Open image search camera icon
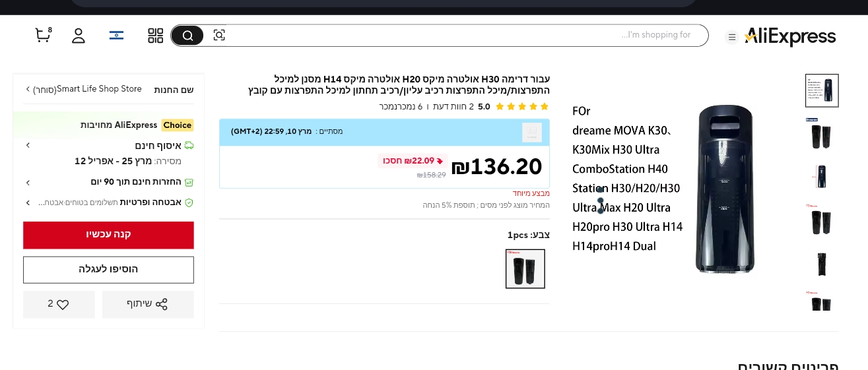The height and width of the screenshot is (370, 868). pyautogui.click(x=219, y=36)
